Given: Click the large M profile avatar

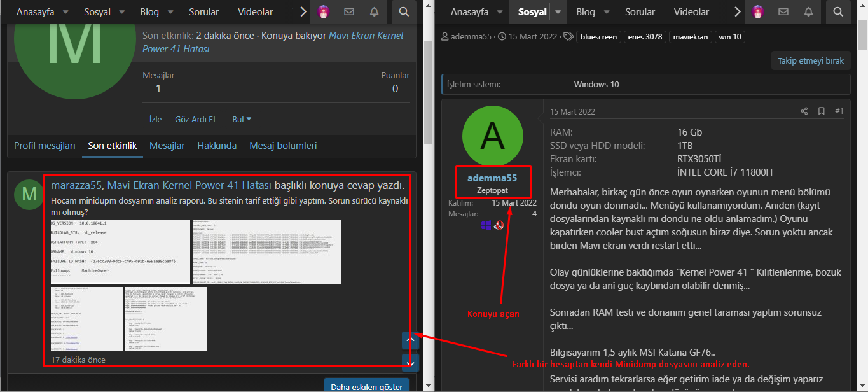Looking at the screenshot, I should click(x=74, y=56).
